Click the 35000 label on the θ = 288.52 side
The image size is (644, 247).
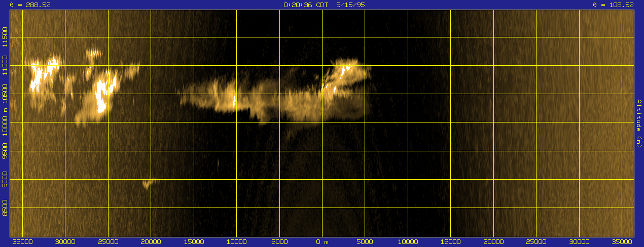coord(22,242)
